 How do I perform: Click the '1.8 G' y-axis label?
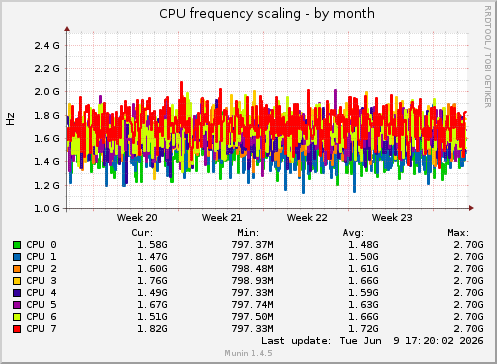47,115
